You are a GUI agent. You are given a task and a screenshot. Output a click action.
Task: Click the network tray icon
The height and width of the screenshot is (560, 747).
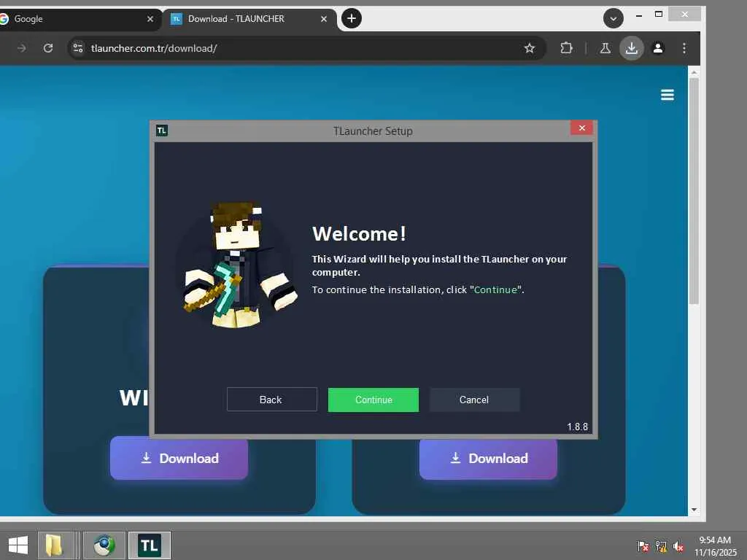click(x=661, y=546)
